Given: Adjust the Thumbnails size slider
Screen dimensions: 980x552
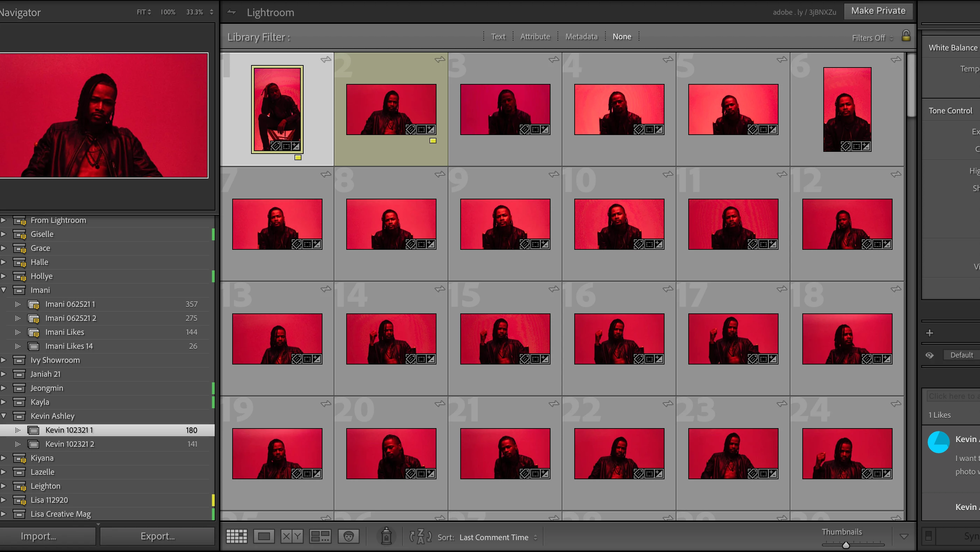Looking at the screenshot, I should click(x=846, y=545).
